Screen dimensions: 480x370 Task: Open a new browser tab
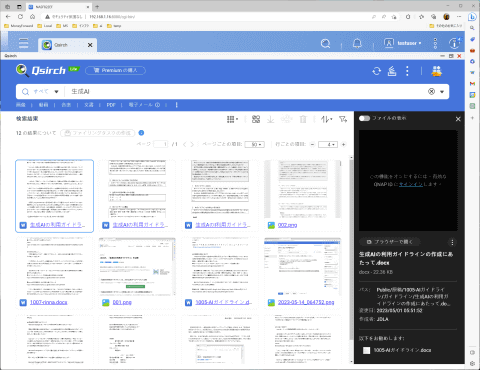(x=97, y=7)
